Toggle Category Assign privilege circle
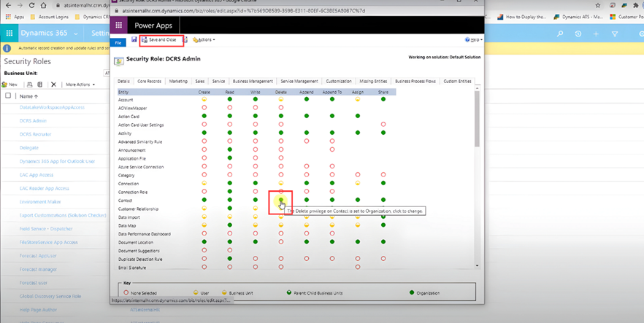The width and height of the screenshot is (644, 323). pyautogui.click(x=358, y=174)
